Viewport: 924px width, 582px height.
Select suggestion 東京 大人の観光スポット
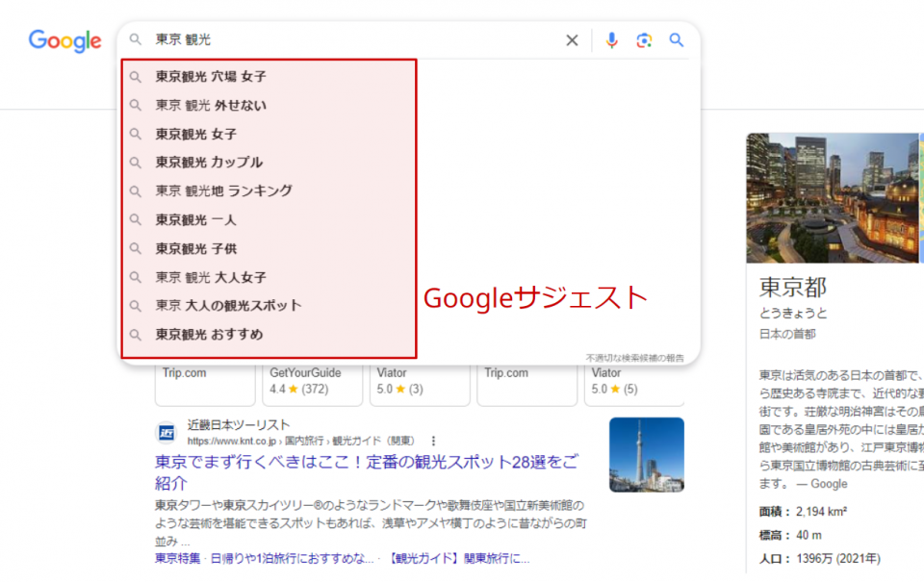pyautogui.click(x=228, y=306)
